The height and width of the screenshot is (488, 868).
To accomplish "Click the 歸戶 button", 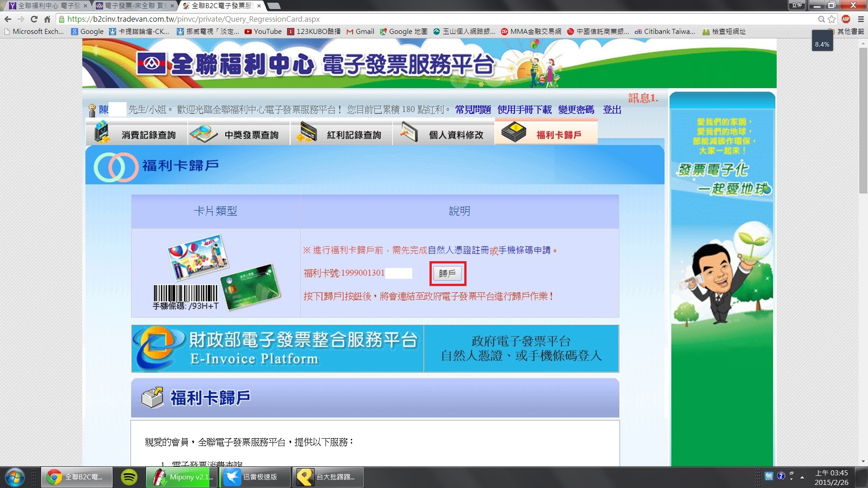I will (x=447, y=273).
